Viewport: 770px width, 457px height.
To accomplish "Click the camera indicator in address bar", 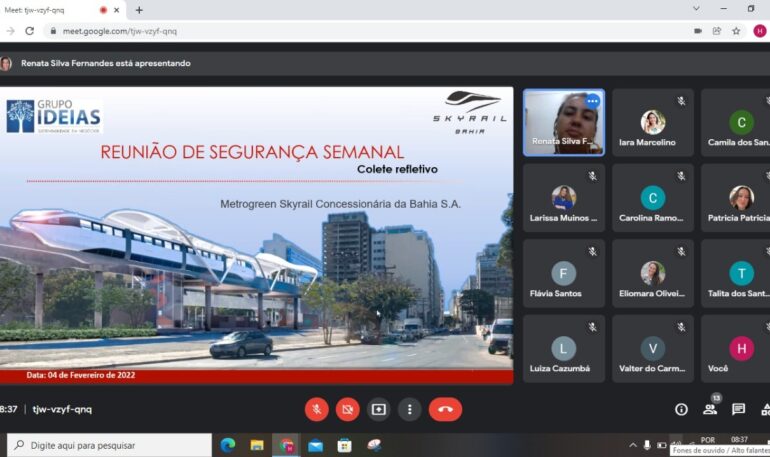I will (697, 31).
